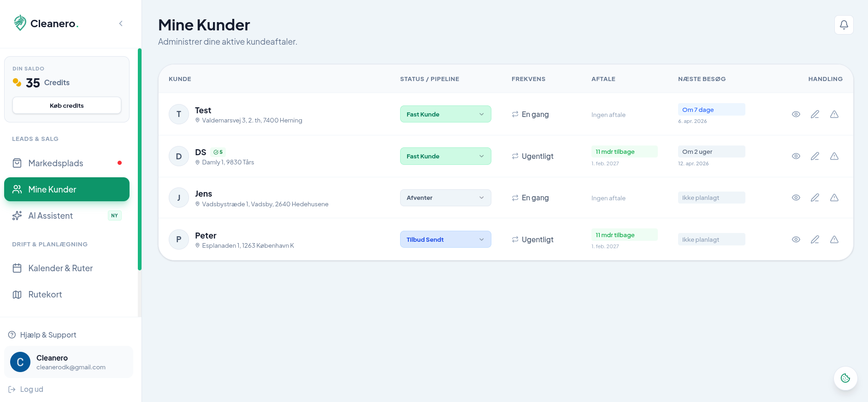The image size is (868, 402).
Task: Click the edit pencil for customer Test
Action: 815,114
